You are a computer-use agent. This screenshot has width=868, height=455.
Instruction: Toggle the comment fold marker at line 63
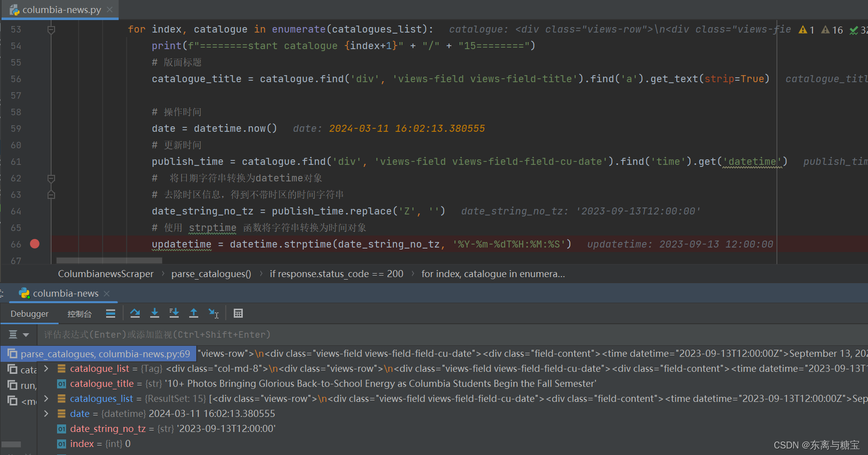click(51, 195)
